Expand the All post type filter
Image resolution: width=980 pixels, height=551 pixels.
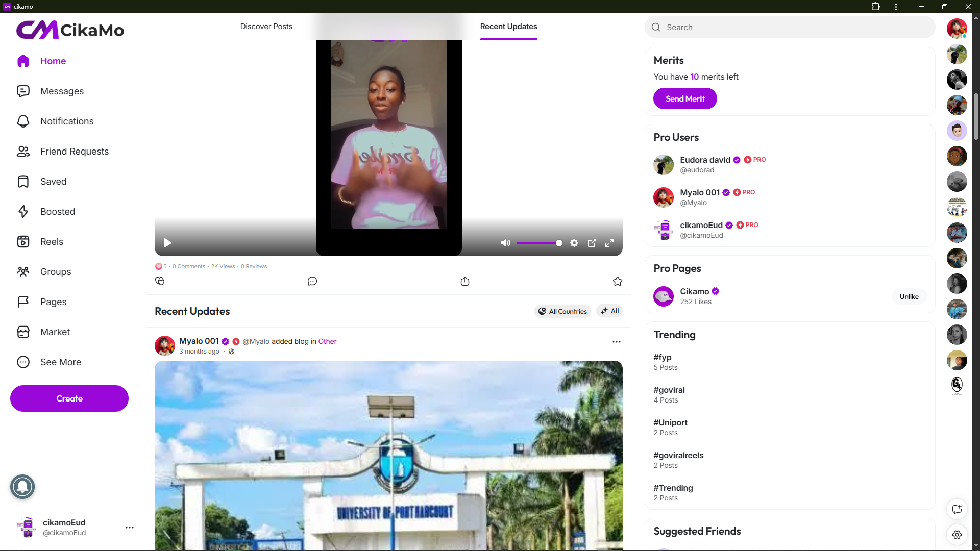click(x=609, y=311)
